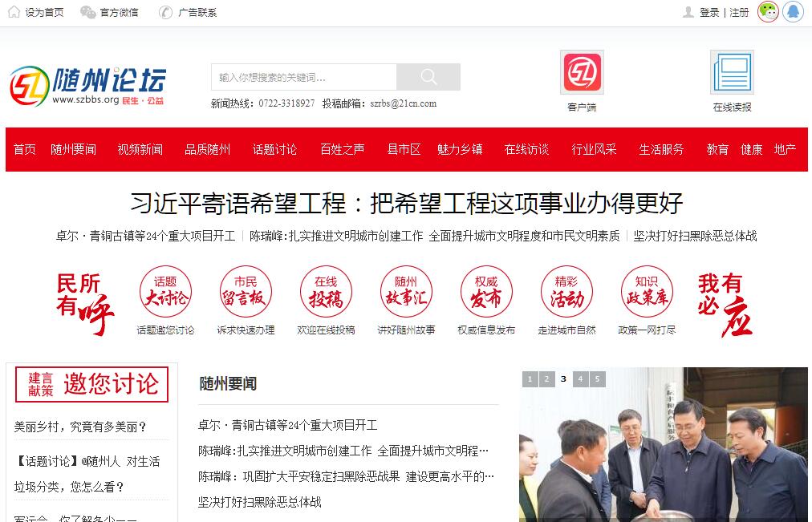Open the 随州故事汇 circle icon
812x522 pixels.
[406, 292]
